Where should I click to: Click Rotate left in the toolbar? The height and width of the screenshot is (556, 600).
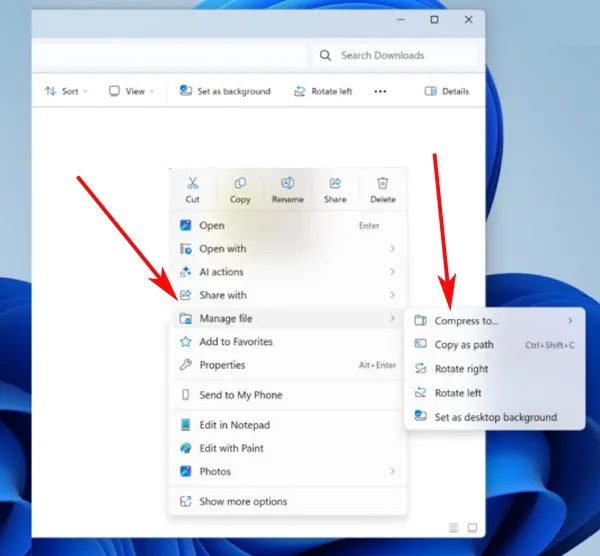click(323, 91)
